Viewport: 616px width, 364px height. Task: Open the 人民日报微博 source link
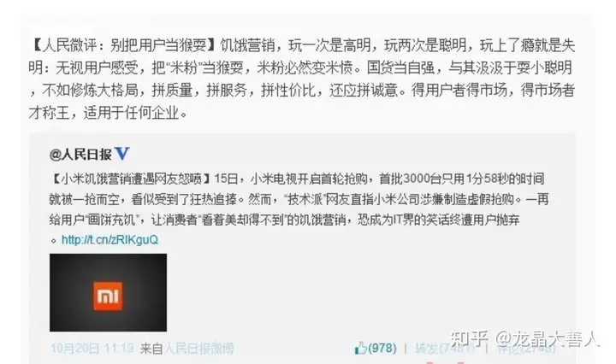point(198,349)
